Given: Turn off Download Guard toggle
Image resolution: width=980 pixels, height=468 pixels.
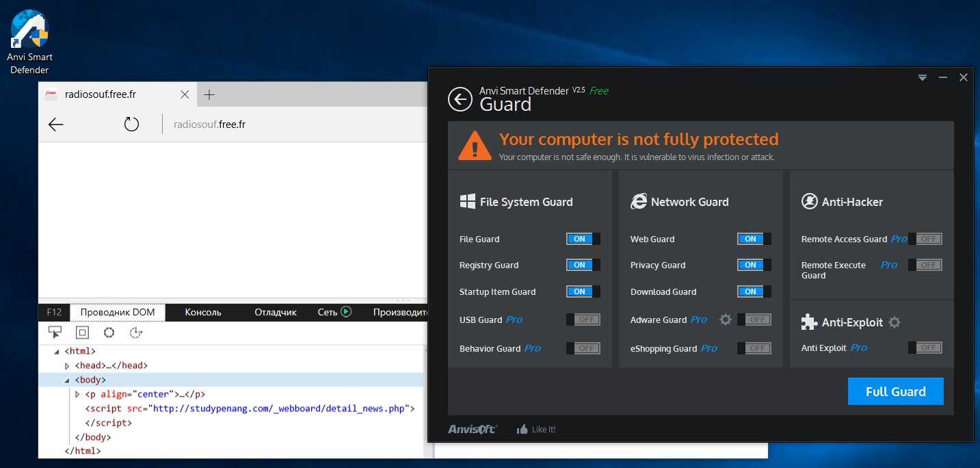Looking at the screenshot, I should (x=754, y=291).
